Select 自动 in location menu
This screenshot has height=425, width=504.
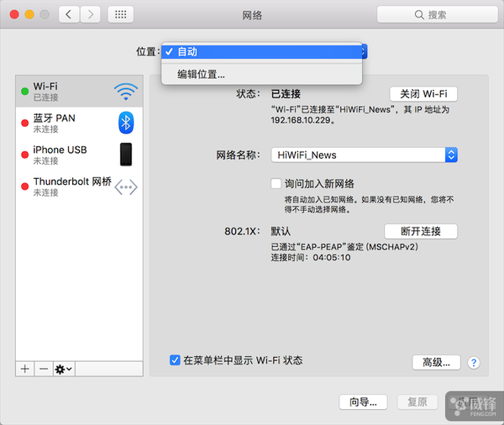coord(260,52)
